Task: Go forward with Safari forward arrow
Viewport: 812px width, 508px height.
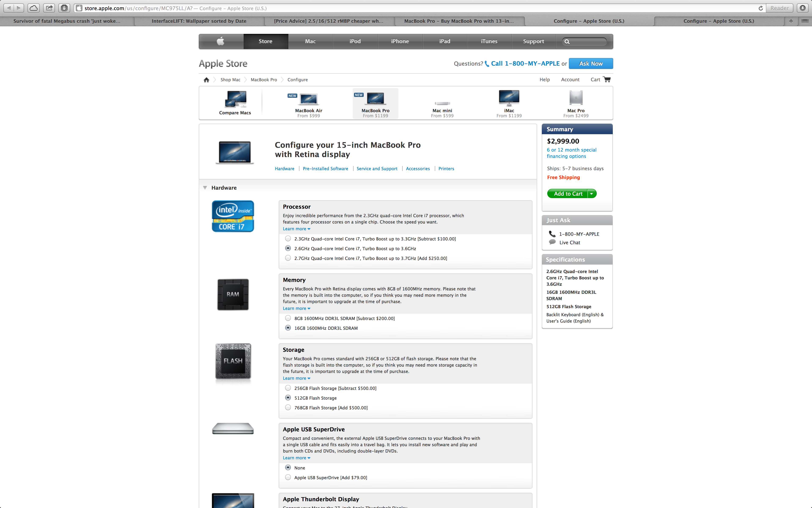Action: click(x=19, y=8)
